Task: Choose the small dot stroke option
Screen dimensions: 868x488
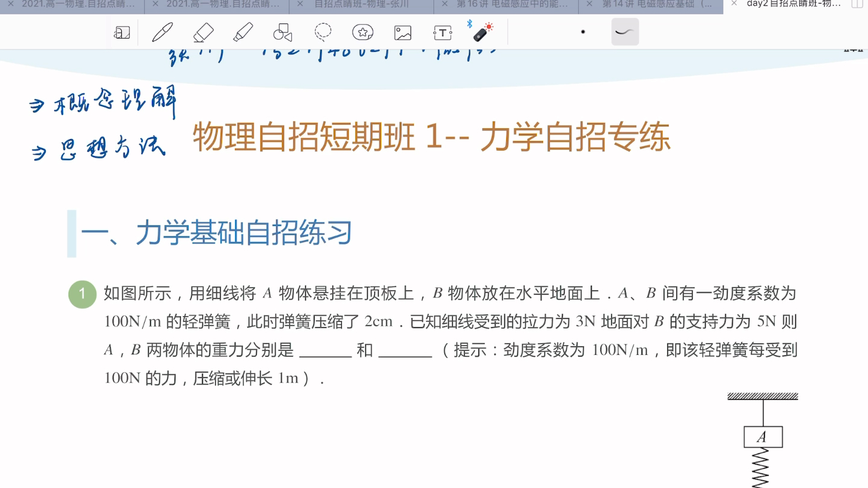Action: (583, 32)
